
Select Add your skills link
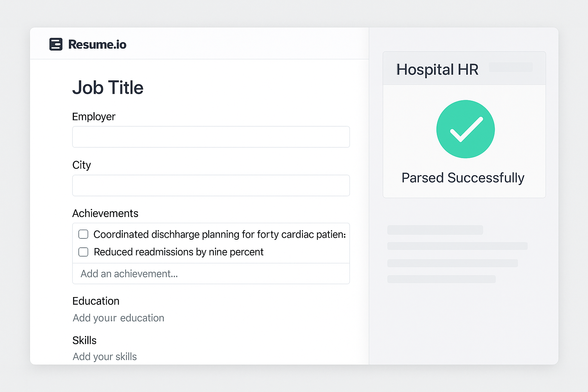105,357
